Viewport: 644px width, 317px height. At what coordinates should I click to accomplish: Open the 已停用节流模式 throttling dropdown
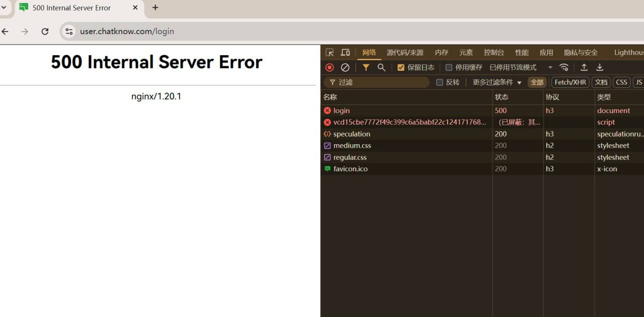point(521,67)
